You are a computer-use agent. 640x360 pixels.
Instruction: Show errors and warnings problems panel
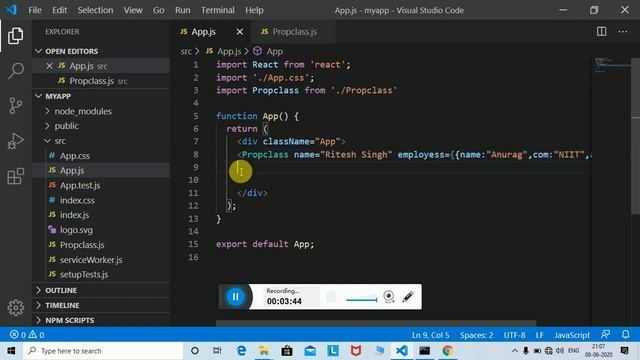point(27,335)
